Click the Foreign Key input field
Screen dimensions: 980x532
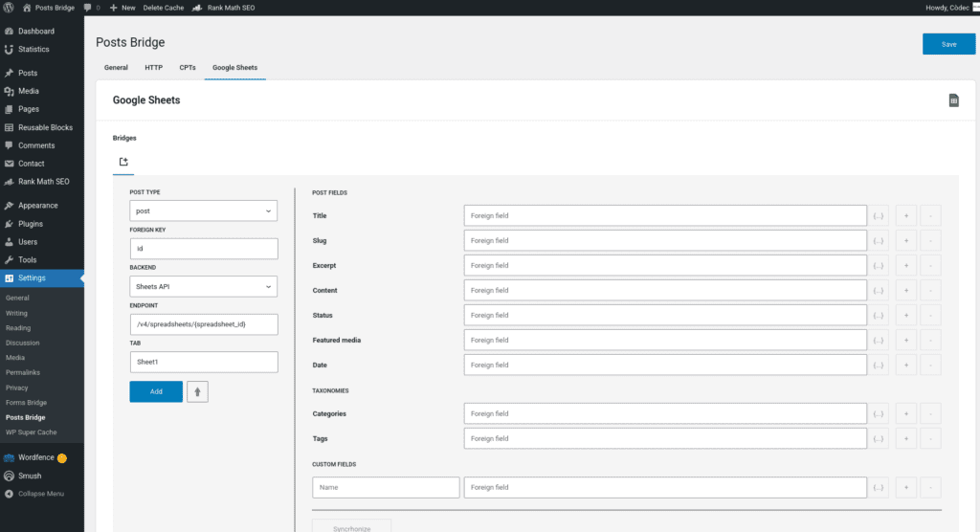click(x=204, y=249)
